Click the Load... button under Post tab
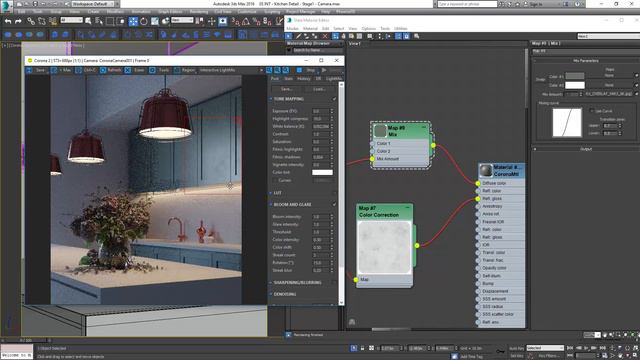Viewport: 640px width, 360px height. [319, 89]
